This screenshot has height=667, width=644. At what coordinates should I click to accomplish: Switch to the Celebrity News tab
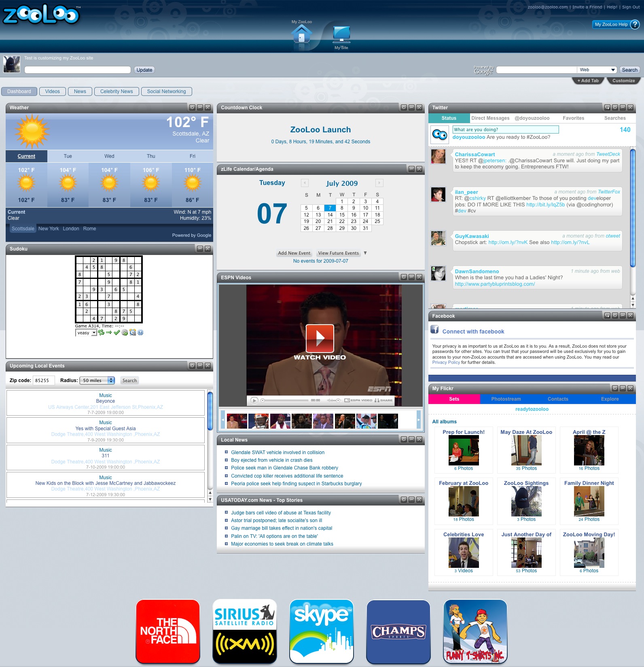[x=117, y=91]
